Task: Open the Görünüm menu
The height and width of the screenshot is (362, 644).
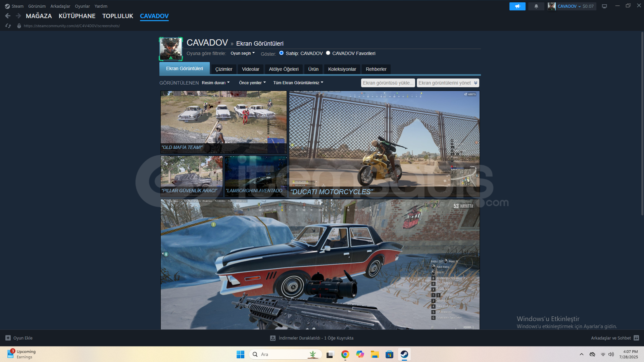Action: (37, 6)
